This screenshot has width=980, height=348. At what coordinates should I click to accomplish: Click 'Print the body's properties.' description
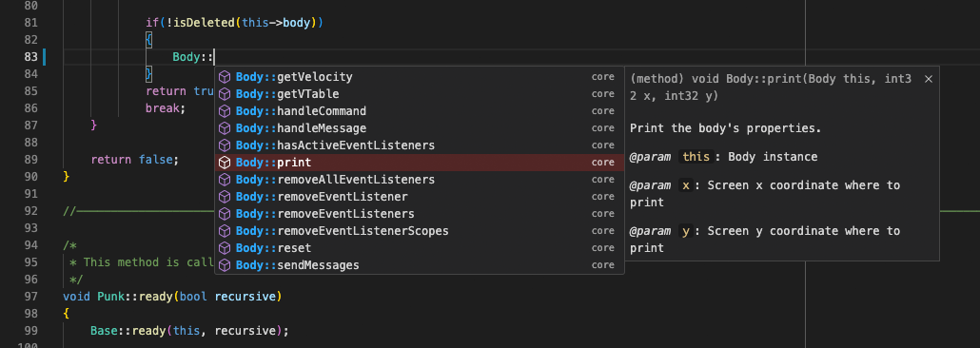coord(725,128)
